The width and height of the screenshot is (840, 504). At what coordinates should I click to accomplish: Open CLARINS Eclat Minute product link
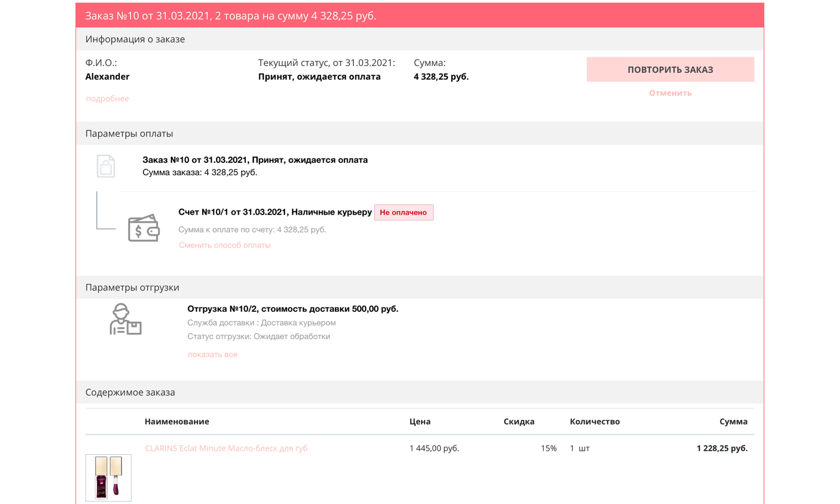point(226,448)
